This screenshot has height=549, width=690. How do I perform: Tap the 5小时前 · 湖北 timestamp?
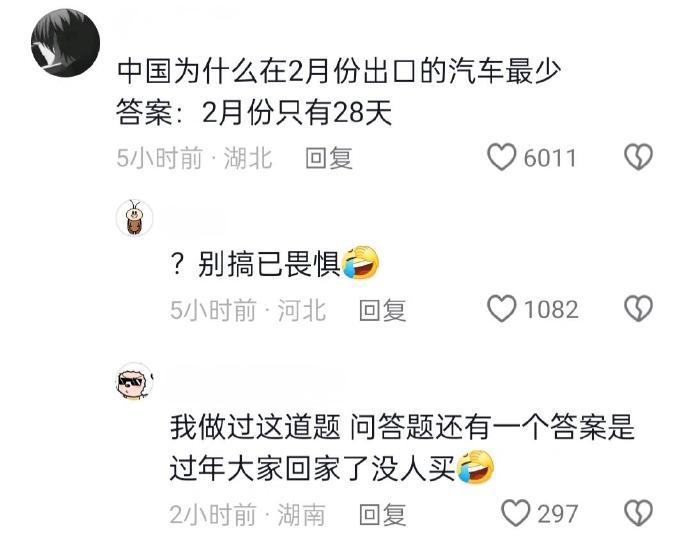[194, 158]
